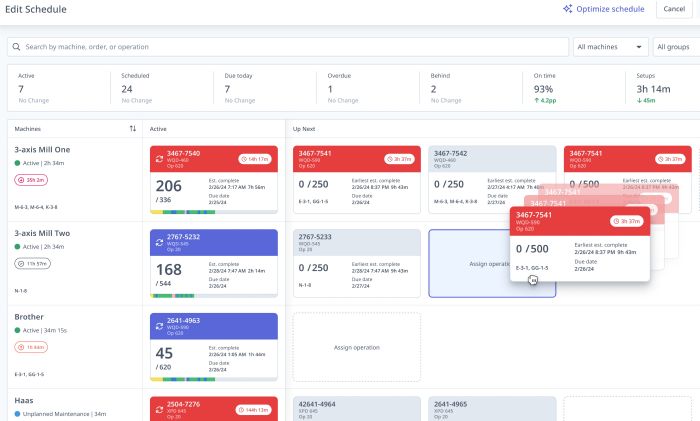Click green status dot for Brother

click(x=17, y=330)
